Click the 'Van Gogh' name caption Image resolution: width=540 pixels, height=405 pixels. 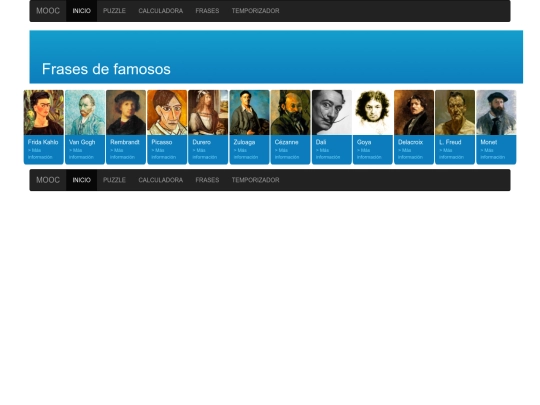82,142
